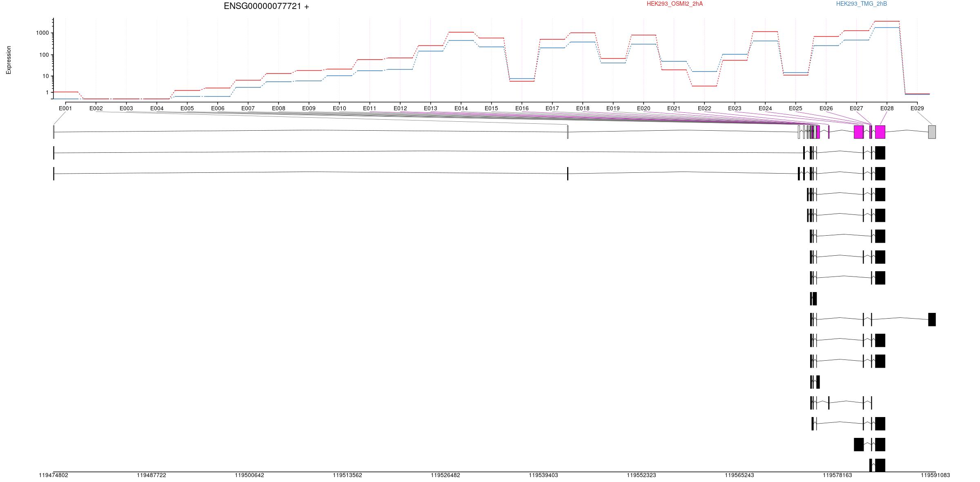This screenshot has width=980, height=482.
Task: Click exon label E018
Action: [583, 108]
